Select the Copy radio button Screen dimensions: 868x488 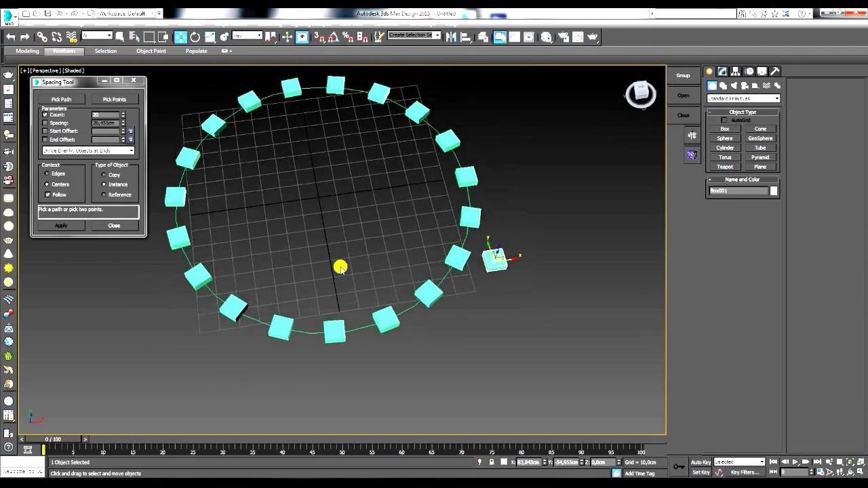(x=104, y=175)
